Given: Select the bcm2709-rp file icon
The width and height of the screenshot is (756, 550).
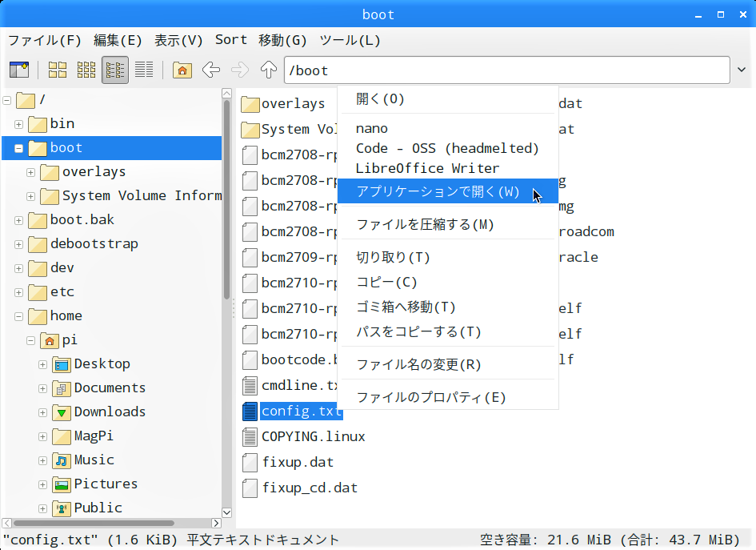Looking at the screenshot, I should click(x=250, y=258).
